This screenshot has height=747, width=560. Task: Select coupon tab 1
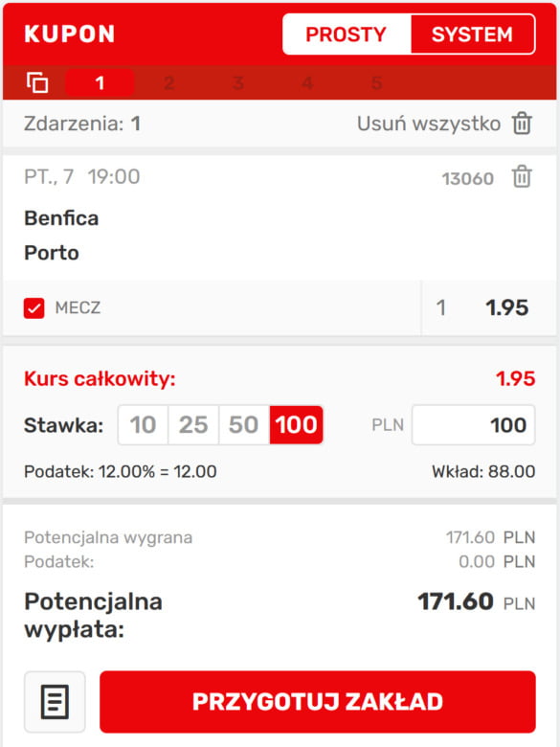tap(100, 83)
